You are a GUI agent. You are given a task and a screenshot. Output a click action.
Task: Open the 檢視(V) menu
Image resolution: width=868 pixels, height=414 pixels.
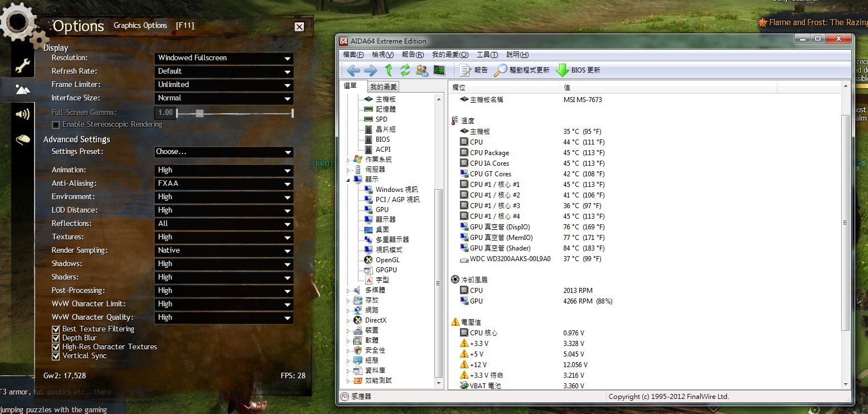[382, 55]
